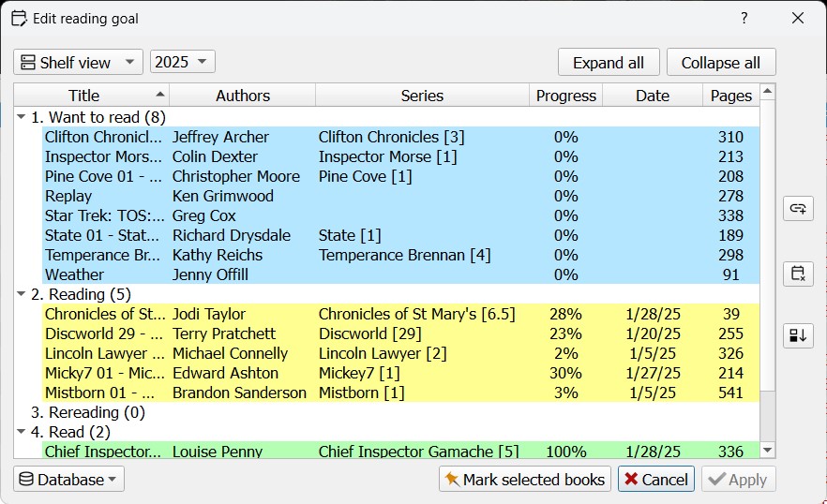Viewport: 827px width, 504px height.
Task: Sort by the Progress column header
Action: tap(565, 96)
